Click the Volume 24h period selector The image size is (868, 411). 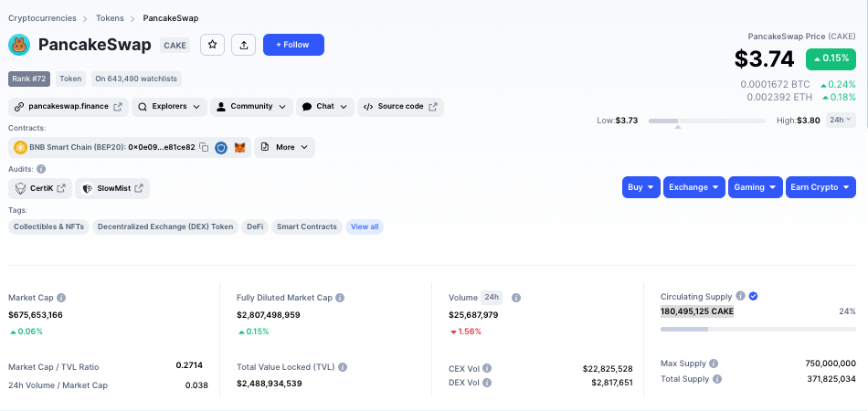(x=492, y=298)
